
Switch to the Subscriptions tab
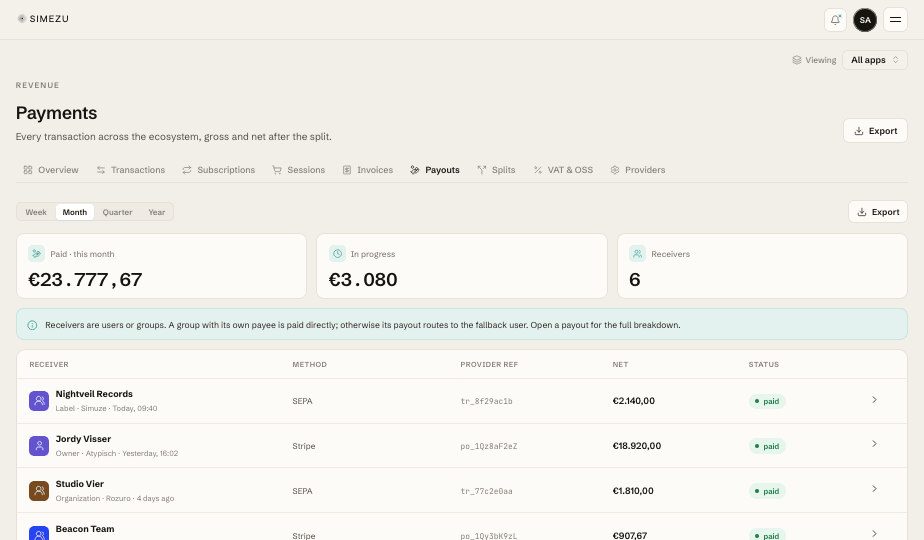coord(219,170)
